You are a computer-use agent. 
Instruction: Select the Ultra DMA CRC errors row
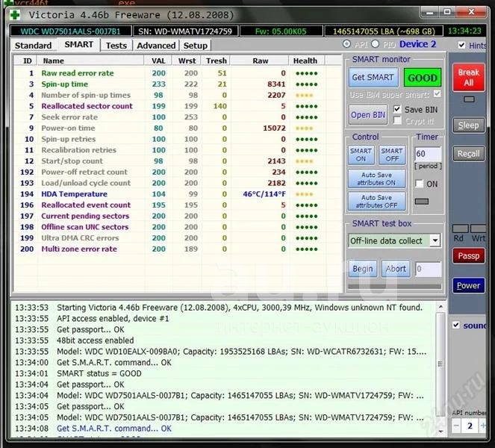pyautogui.click(x=177, y=238)
